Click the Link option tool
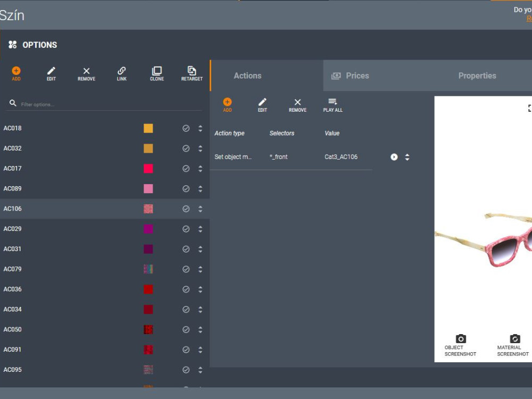 [122, 73]
